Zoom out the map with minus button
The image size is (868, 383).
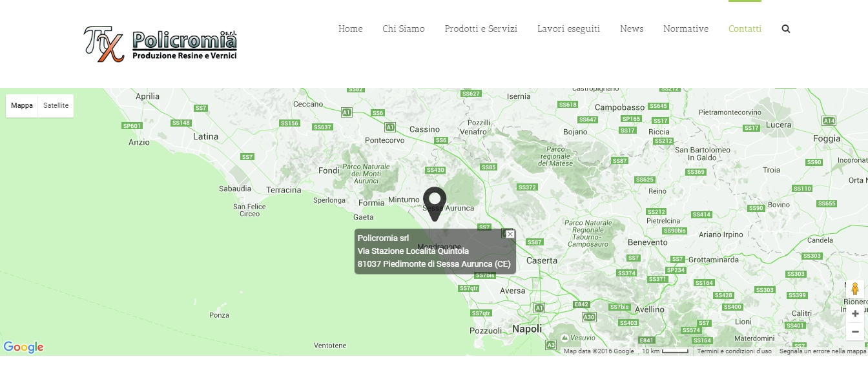click(855, 331)
